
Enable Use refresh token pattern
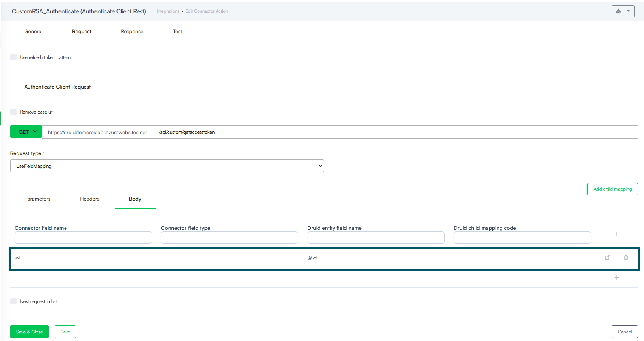[x=13, y=57]
